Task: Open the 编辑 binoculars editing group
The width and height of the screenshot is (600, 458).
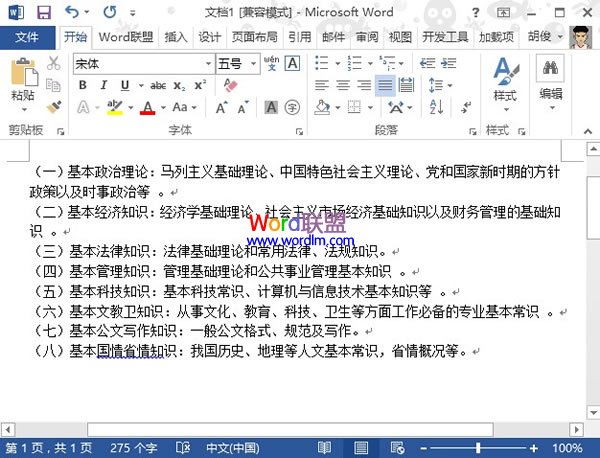Action: point(550,80)
